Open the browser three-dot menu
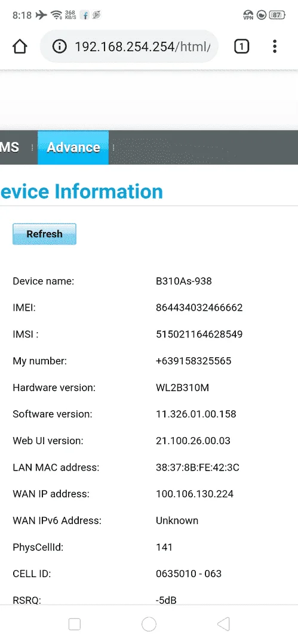This screenshot has height=644, width=298. pos(275,47)
